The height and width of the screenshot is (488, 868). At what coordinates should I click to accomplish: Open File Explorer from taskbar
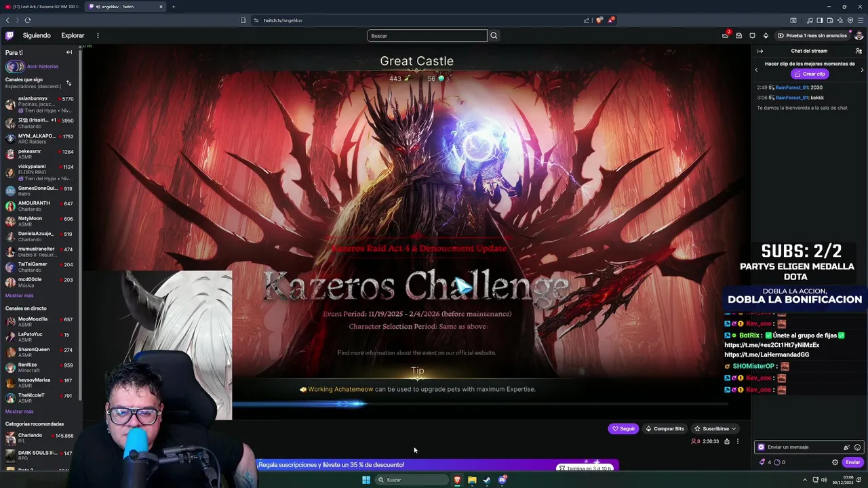[x=472, y=480]
